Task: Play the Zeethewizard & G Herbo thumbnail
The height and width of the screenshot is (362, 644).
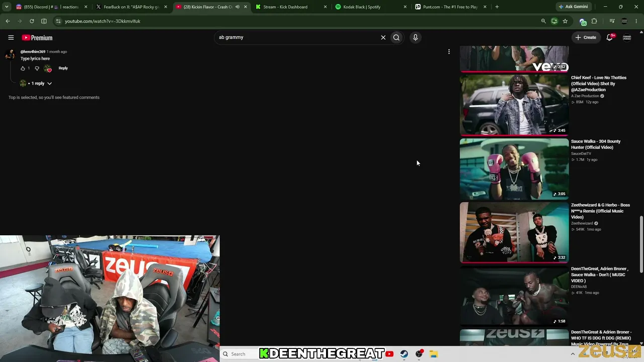Action: coord(514,232)
